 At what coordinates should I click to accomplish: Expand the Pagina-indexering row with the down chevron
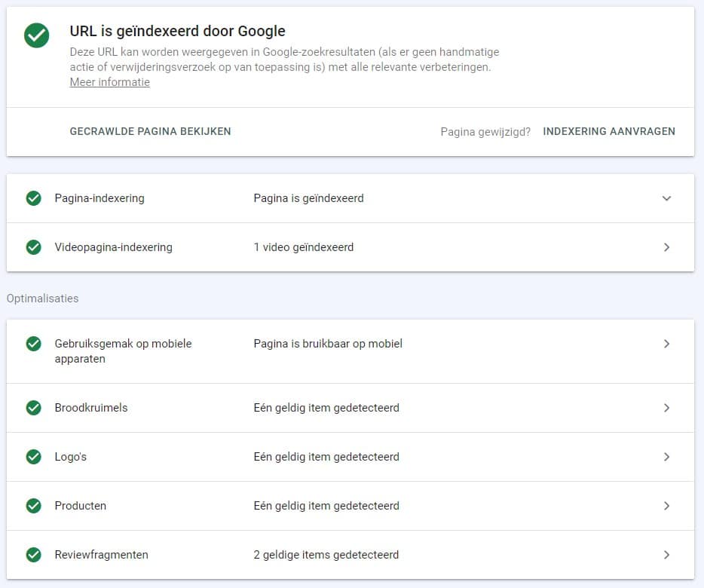click(667, 198)
